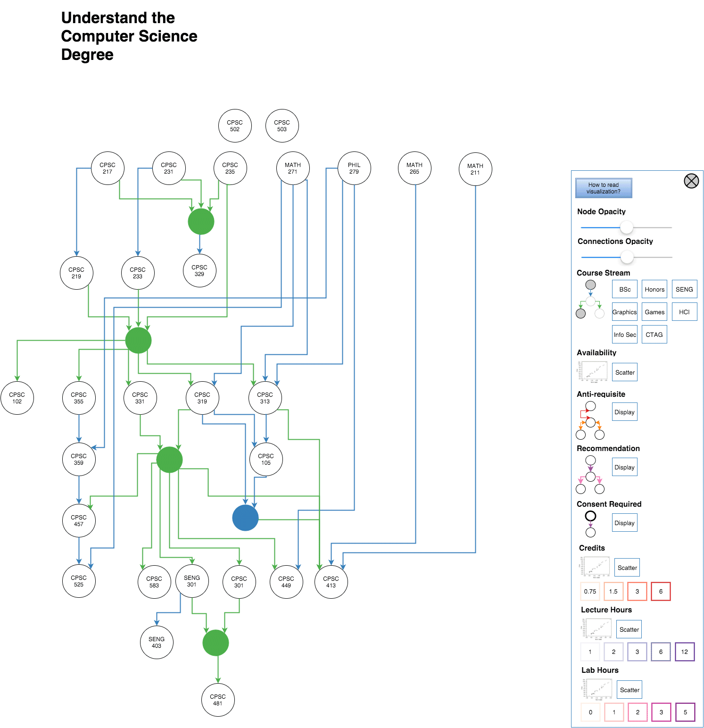Screen dimensions: 704x728
Task: Select the CPSC 355 node
Action: tap(79, 398)
